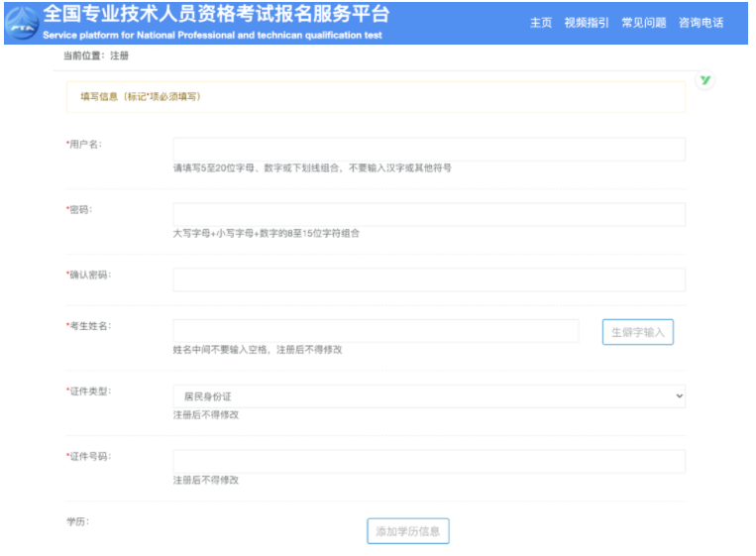
Task: Open the 证件类型 ID type dropdown
Action: pos(429,396)
